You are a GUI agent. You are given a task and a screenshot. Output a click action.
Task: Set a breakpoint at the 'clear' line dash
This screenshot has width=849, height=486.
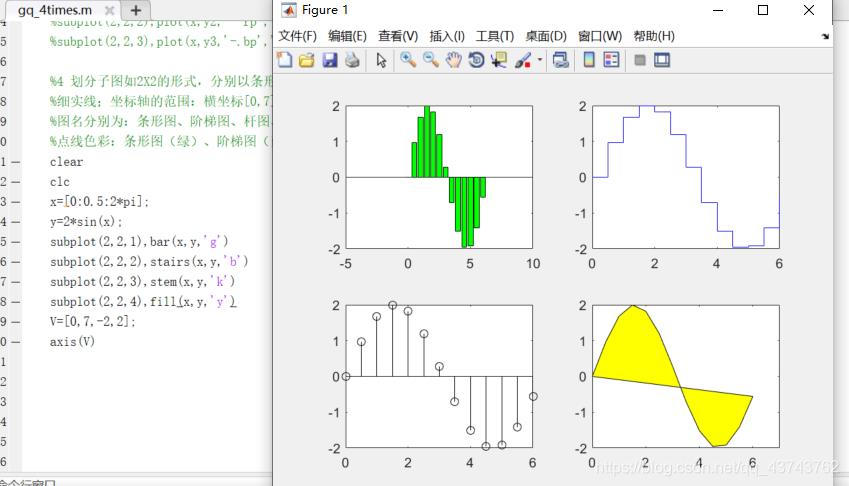pos(16,162)
